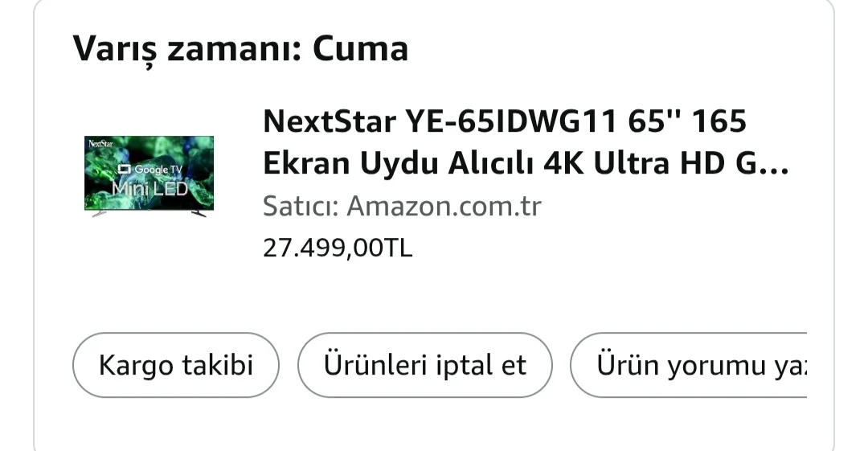Open the NextStar TV product thumbnail
Image resolution: width=868 pixels, height=451 pixels.
pos(149,176)
